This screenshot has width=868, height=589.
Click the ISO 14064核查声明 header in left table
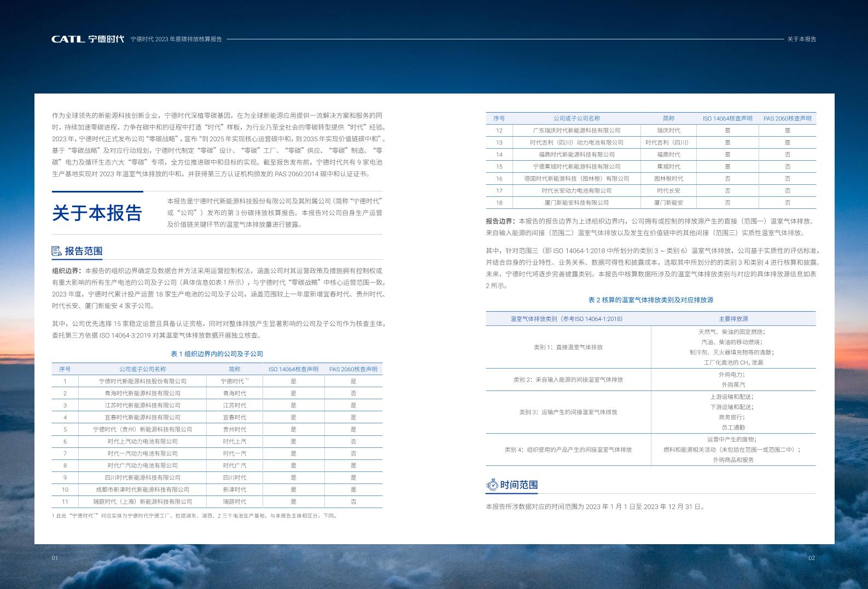click(x=293, y=369)
